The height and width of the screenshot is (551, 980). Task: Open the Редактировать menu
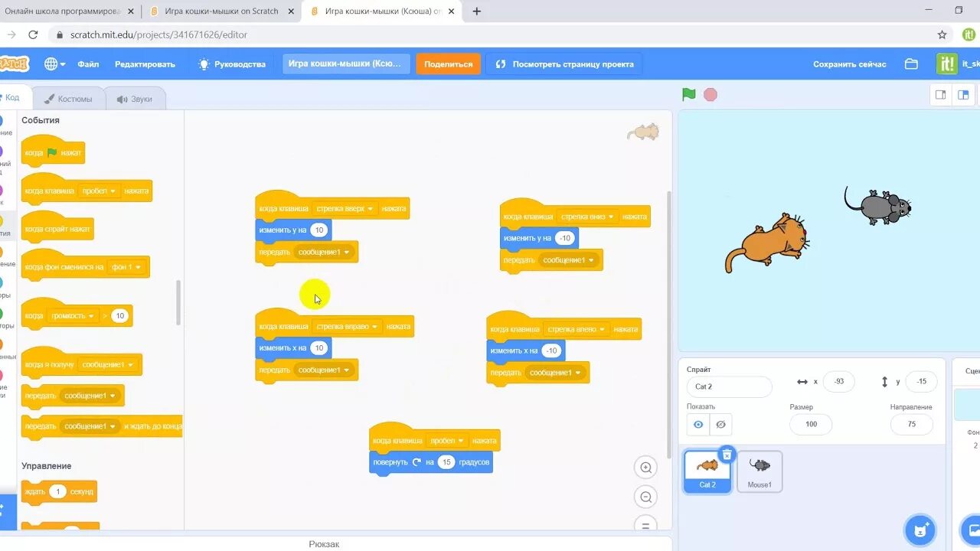click(x=145, y=64)
